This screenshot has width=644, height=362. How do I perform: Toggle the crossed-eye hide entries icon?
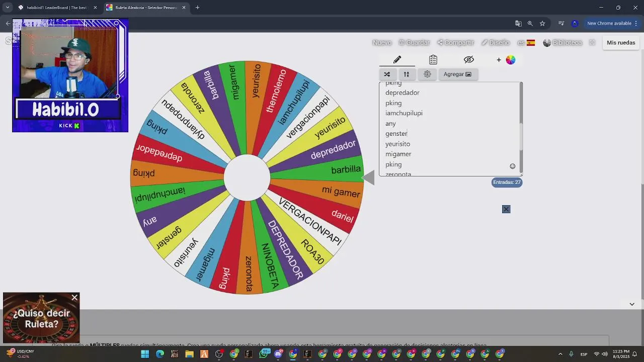[469, 60]
